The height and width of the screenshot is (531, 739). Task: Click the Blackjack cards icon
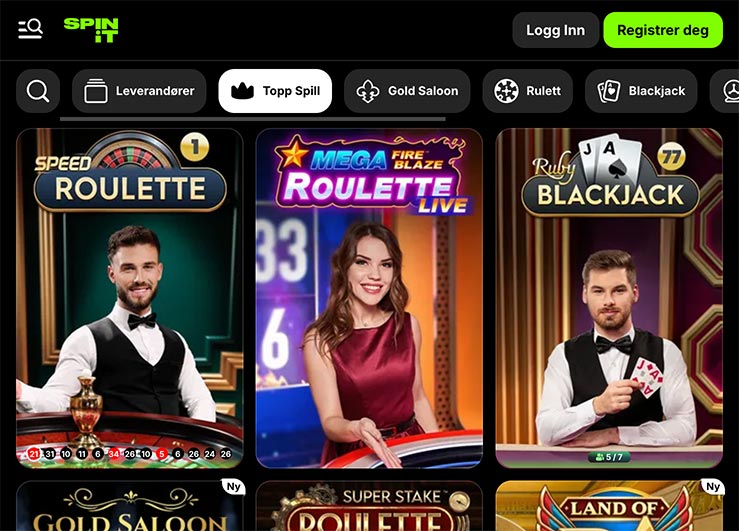pos(608,91)
